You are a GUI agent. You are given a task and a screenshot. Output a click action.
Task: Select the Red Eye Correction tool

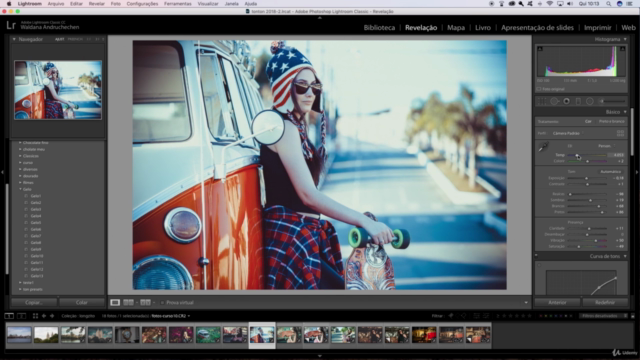566,101
